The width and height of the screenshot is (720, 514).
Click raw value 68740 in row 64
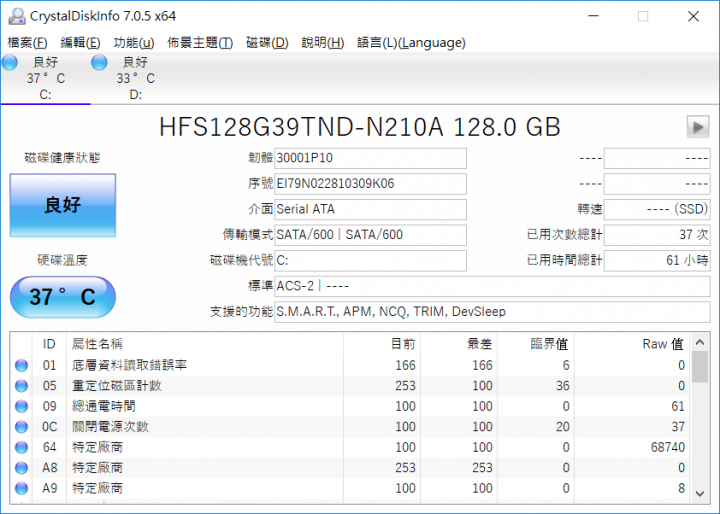pyautogui.click(x=668, y=447)
